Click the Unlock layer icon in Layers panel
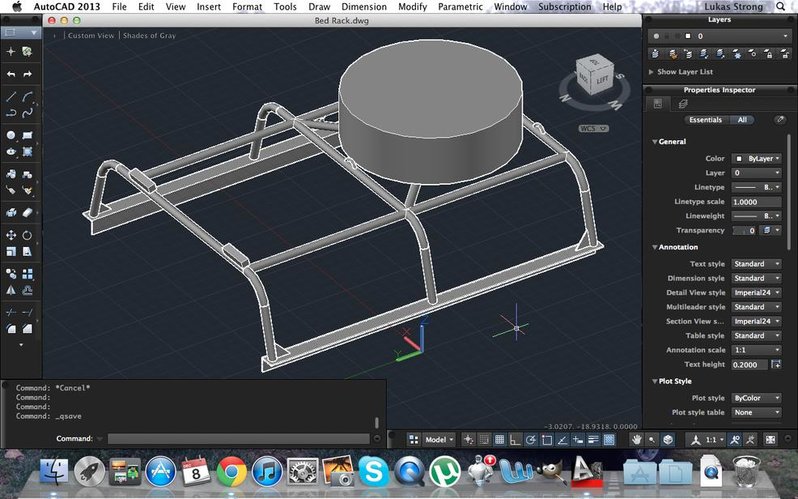 [784, 53]
